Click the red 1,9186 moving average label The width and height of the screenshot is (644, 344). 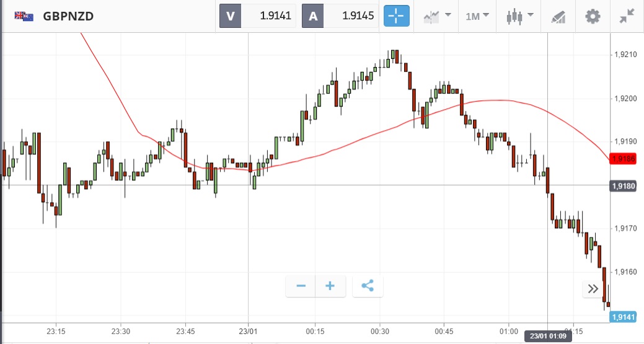622,159
